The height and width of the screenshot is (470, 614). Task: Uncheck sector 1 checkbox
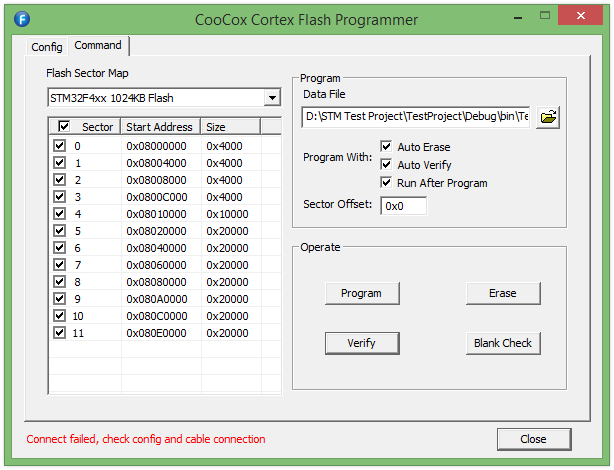[x=60, y=163]
